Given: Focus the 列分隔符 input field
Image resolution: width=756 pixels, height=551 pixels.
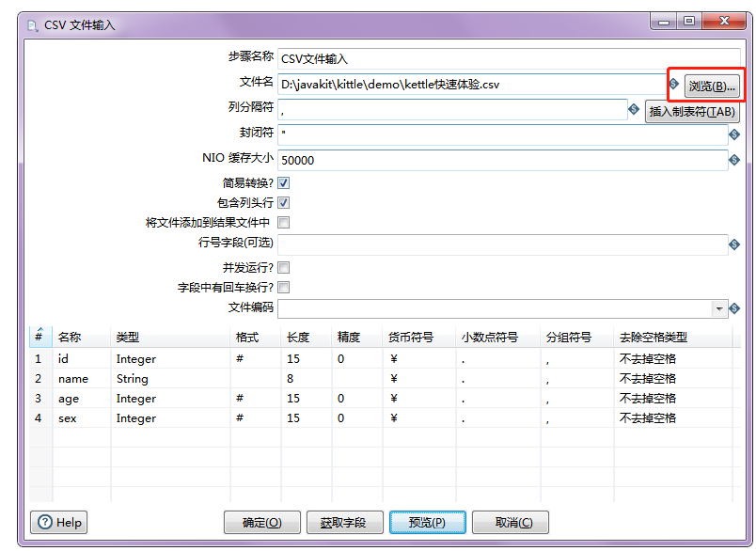Looking at the screenshot, I should point(452,110).
